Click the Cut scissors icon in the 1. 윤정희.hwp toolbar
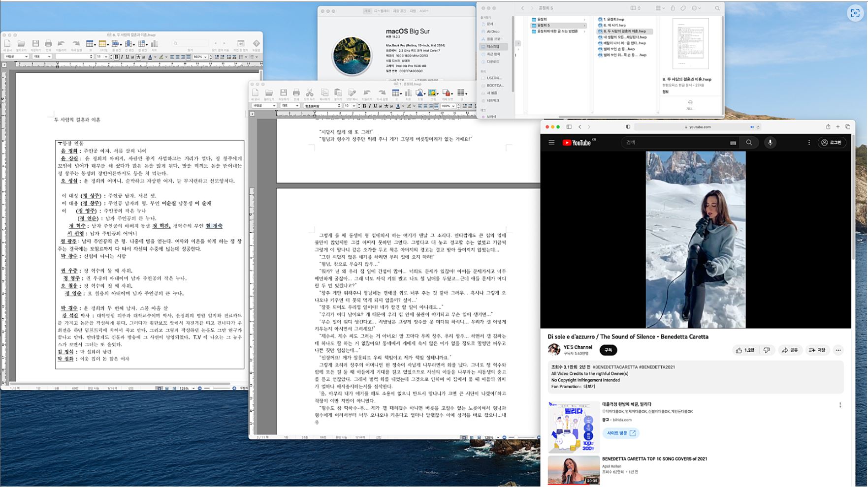 tap(309, 92)
